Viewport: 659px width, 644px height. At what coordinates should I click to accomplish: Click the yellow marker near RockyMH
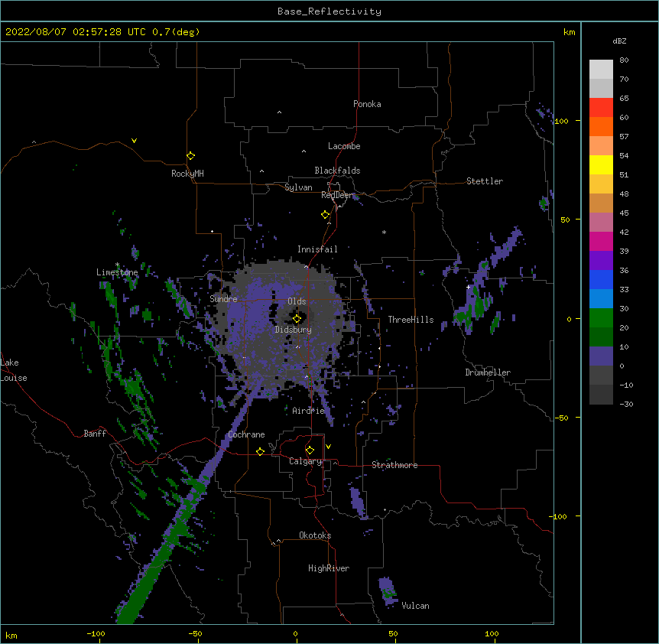coord(190,156)
